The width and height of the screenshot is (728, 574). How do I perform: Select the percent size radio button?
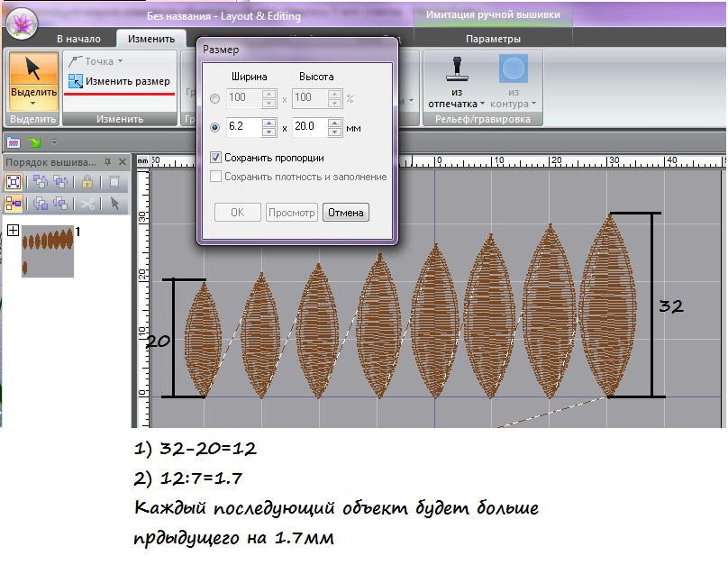tap(214, 97)
